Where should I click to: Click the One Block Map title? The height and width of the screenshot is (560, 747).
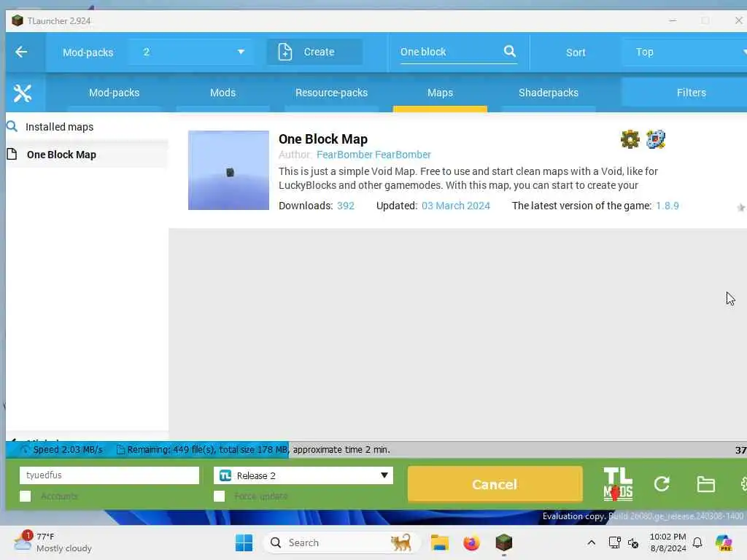pyautogui.click(x=323, y=139)
